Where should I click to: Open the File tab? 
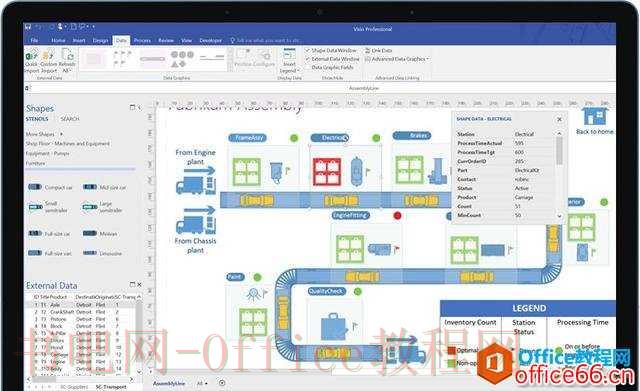pyautogui.click(x=34, y=40)
